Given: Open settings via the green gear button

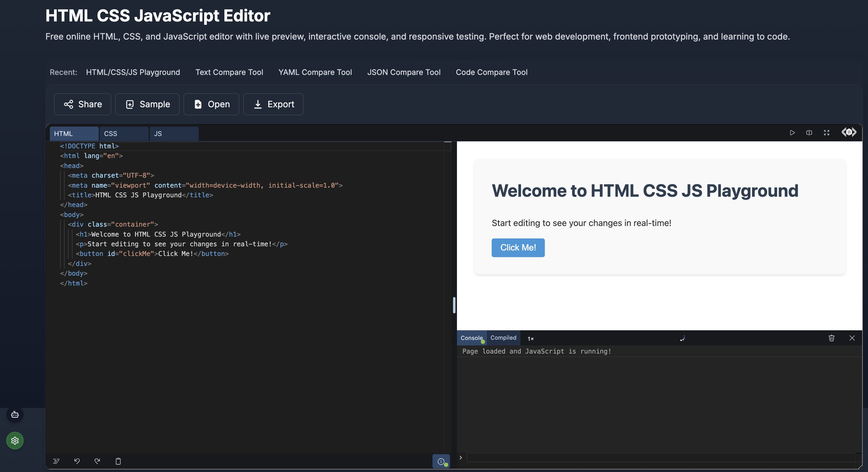Looking at the screenshot, I should point(15,440).
